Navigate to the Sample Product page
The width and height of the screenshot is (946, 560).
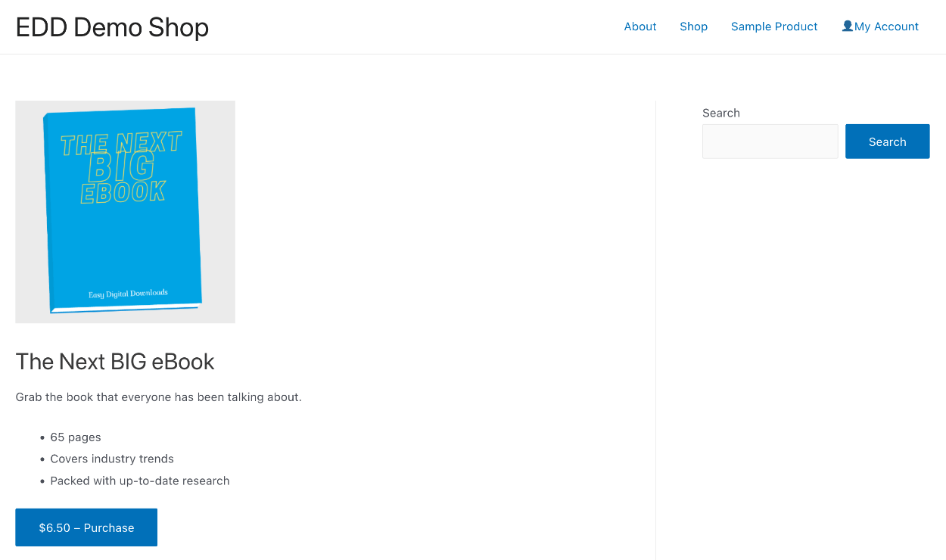pyautogui.click(x=773, y=26)
